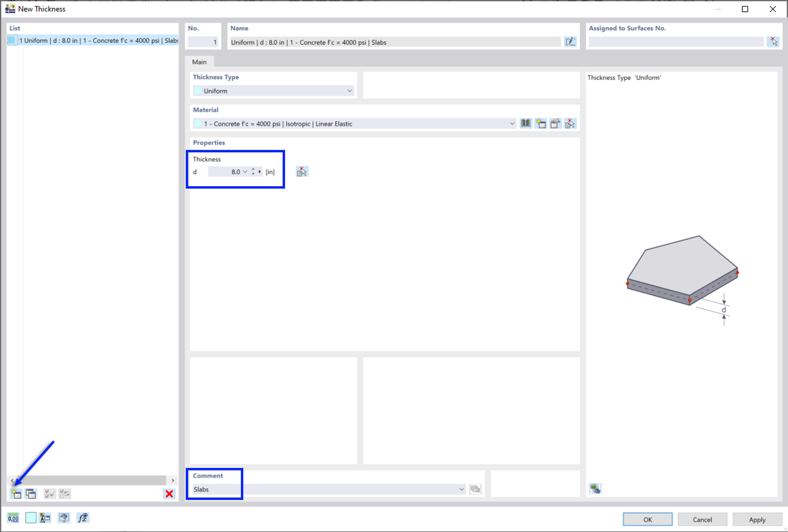Increase thickness d with the stepper arrow
This screenshot has height=532, width=788.
pyautogui.click(x=253, y=169)
